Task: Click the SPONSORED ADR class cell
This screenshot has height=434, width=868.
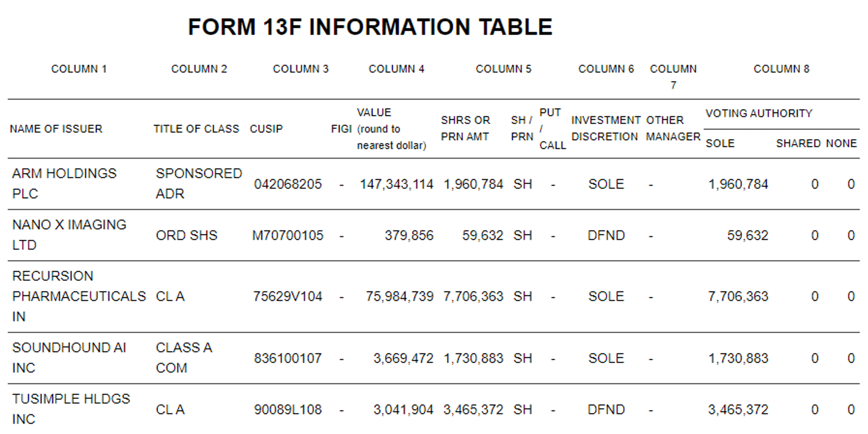Action: [199, 184]
